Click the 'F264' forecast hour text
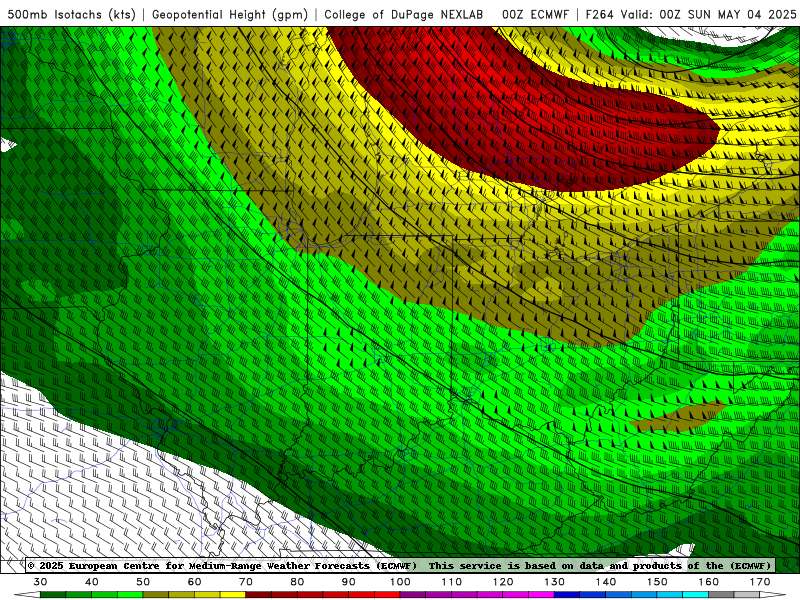Viewport: 800px width, 600px height. pyautogui.click(x=599, y=14)
